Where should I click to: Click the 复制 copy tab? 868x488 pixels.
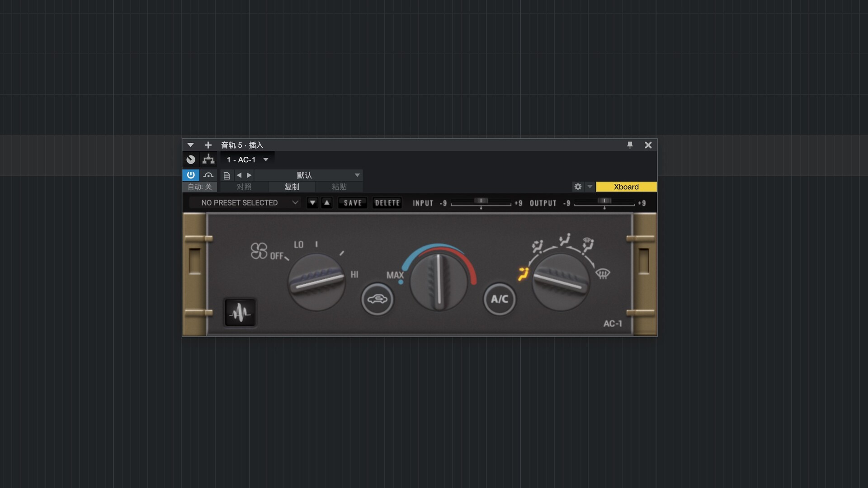pyautogui.click(x=292, y=187)
